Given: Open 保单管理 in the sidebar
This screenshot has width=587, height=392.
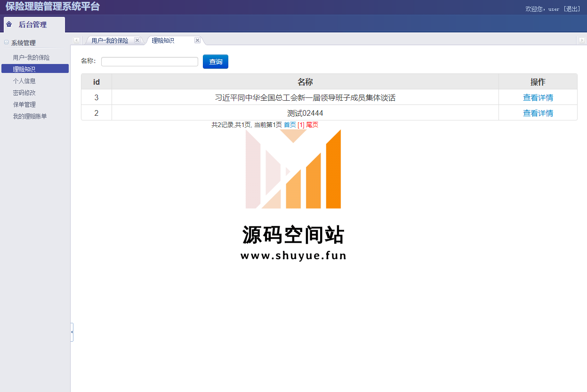Looking at the screenshot, I should pos(24,104).
